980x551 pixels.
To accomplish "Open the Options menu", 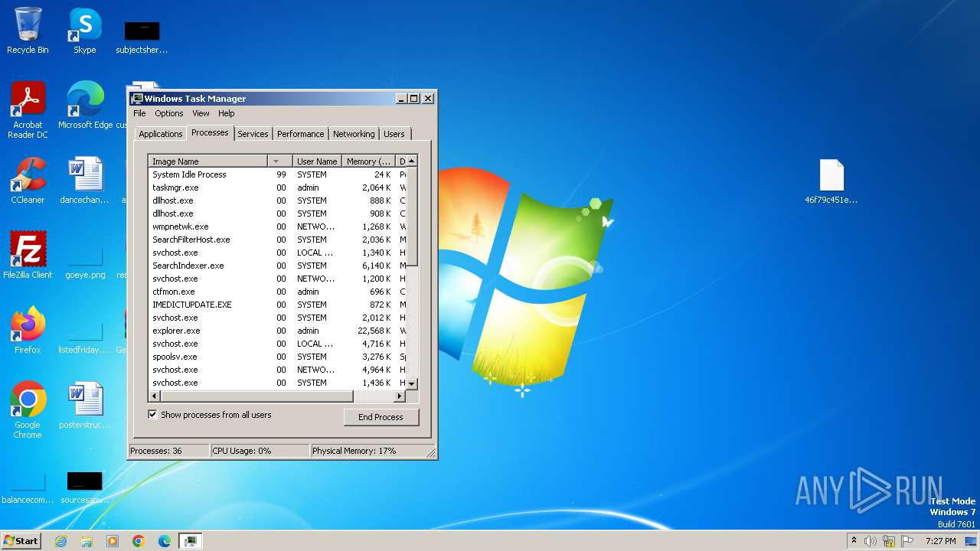I will [169, 113].
